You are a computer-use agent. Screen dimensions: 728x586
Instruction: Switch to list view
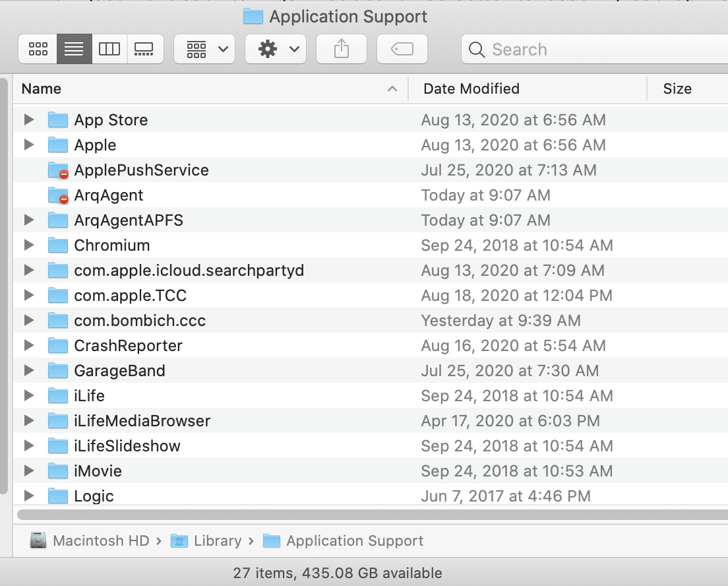point(74,49)
